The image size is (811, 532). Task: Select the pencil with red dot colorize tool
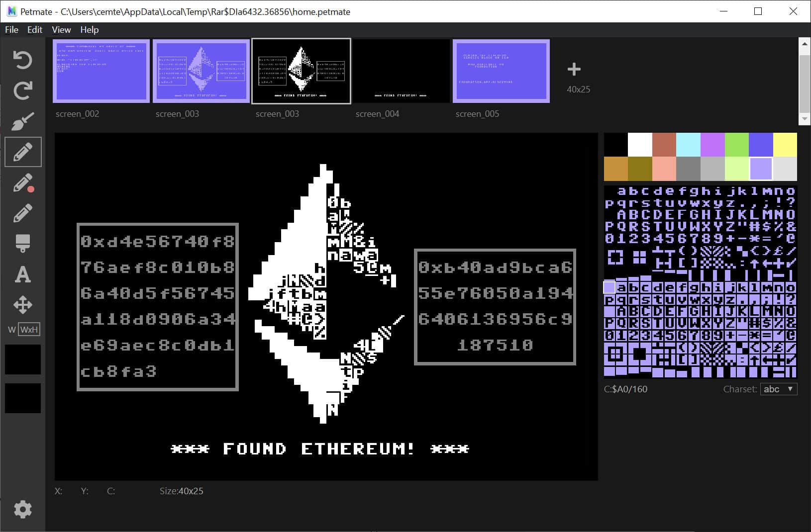tap(23, 182)
